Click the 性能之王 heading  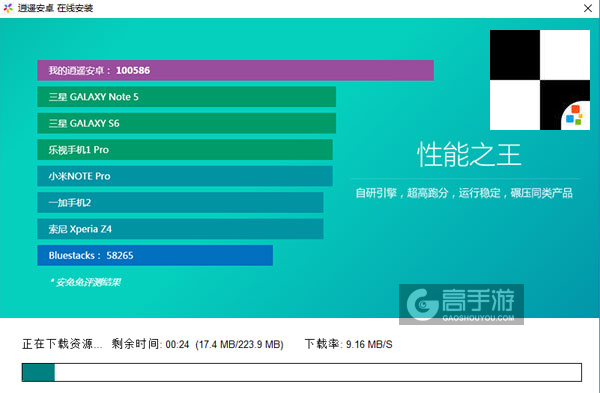(469, 155)
